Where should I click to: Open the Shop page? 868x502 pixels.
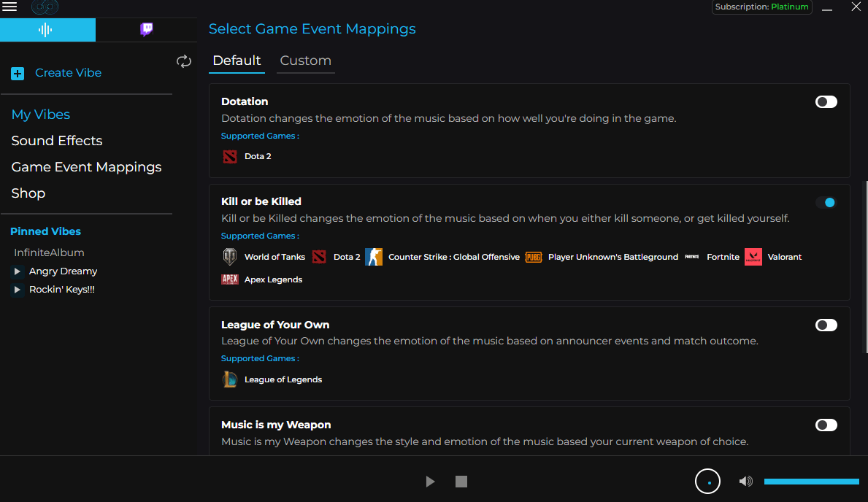tap(28, 193)
